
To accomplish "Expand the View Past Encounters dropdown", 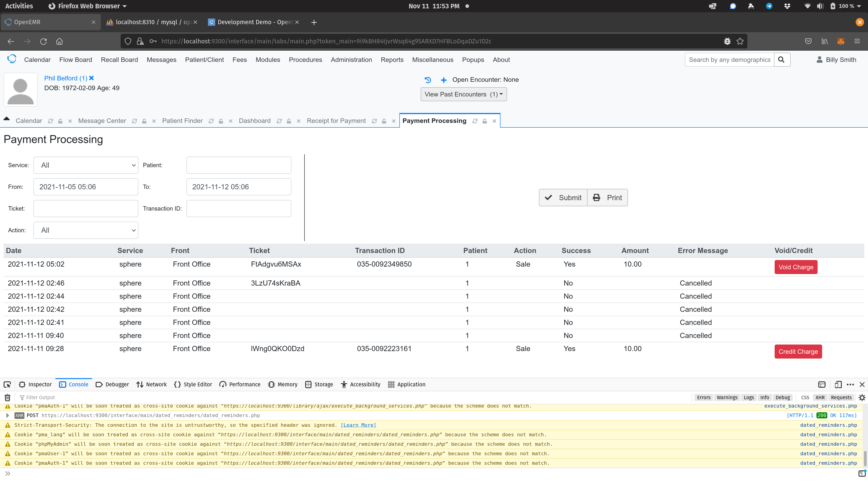I will (463, 94).
